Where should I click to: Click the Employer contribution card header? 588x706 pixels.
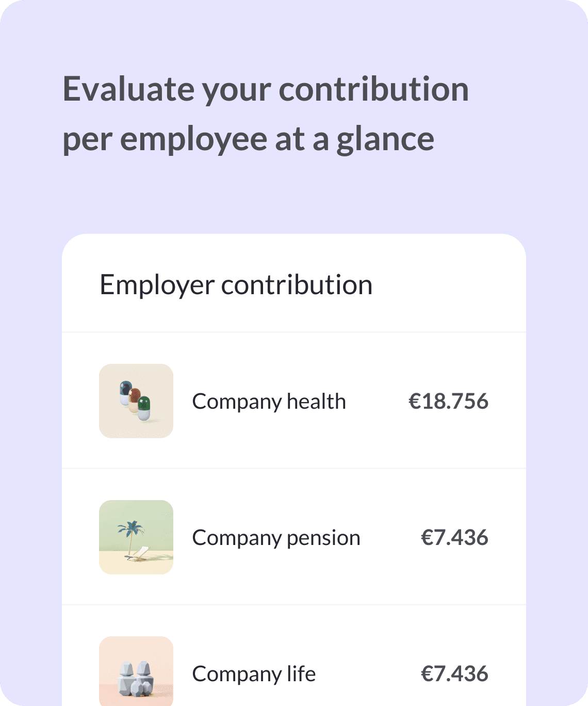tap(294, 284)
